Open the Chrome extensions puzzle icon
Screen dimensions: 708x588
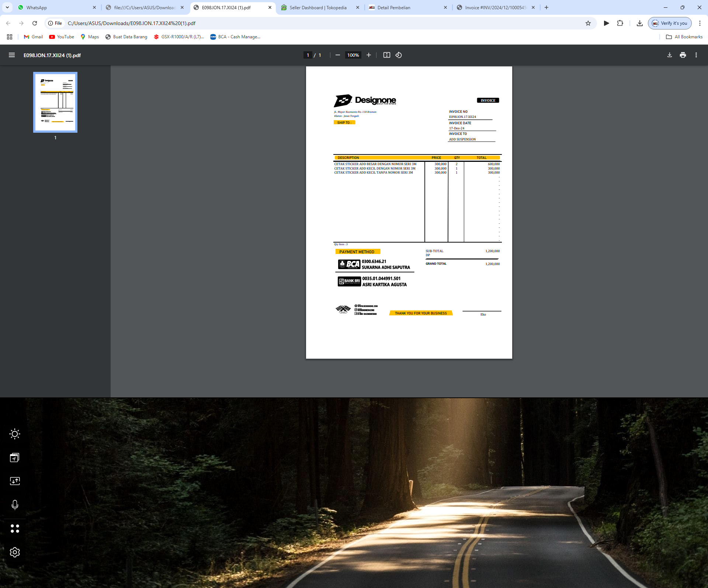[x=620, y=23]
